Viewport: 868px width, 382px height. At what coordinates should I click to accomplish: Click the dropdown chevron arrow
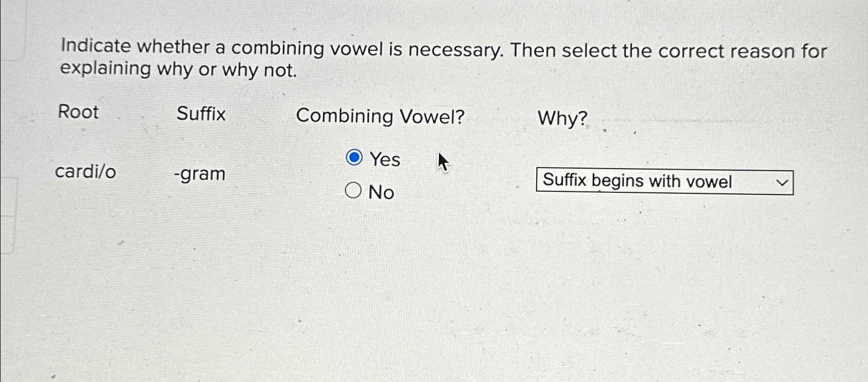782,182
